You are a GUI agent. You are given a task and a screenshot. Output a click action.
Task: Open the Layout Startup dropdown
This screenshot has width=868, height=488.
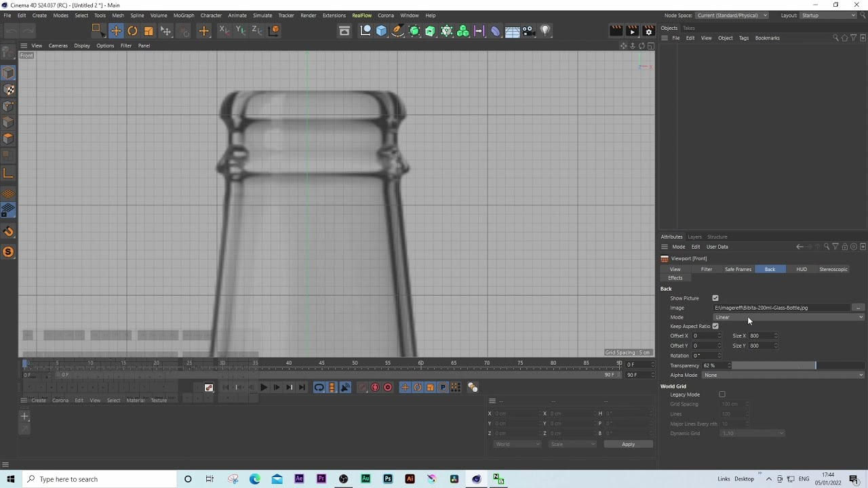coord(828,15)
